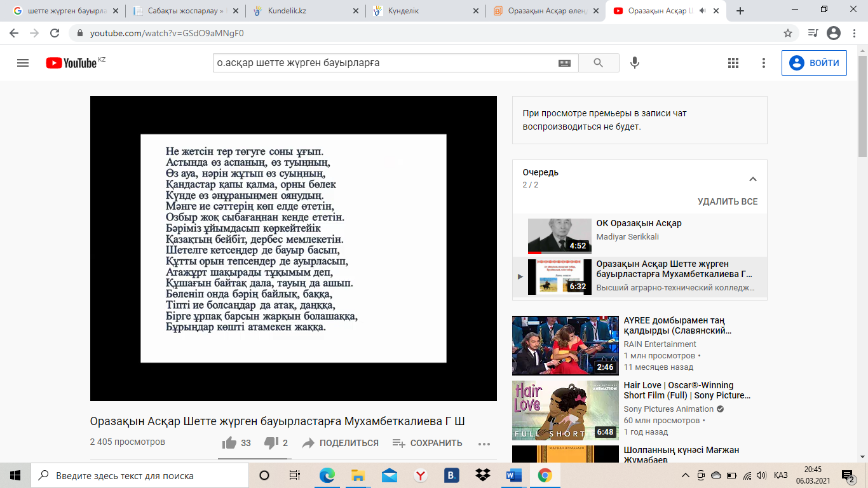
Task: Open the YouTube guide hamburger menu
Action: (23, 63)
